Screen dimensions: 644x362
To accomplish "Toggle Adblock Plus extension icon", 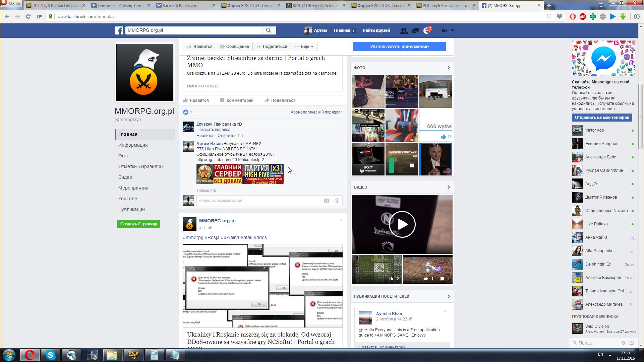I will coord(583,16).
